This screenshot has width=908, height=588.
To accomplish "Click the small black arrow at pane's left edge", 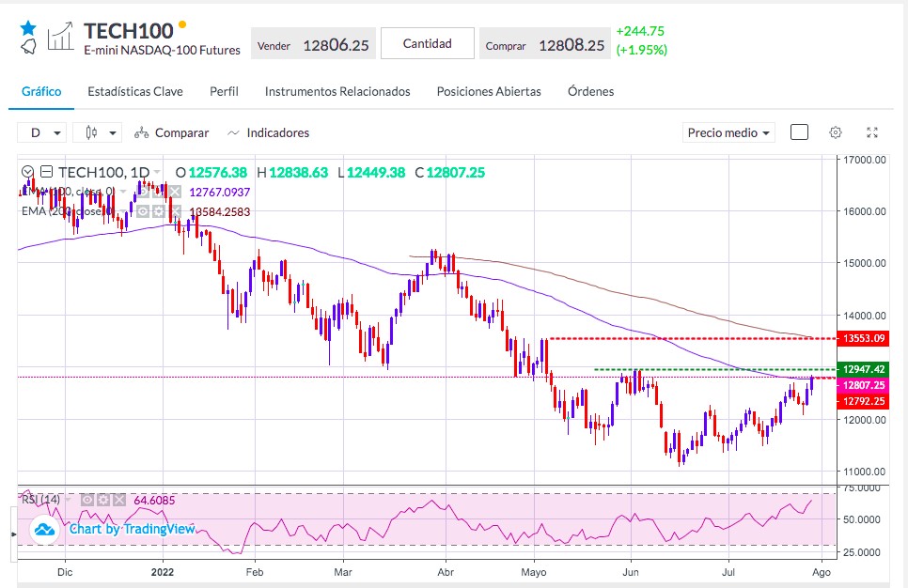I will click(13, 534).
